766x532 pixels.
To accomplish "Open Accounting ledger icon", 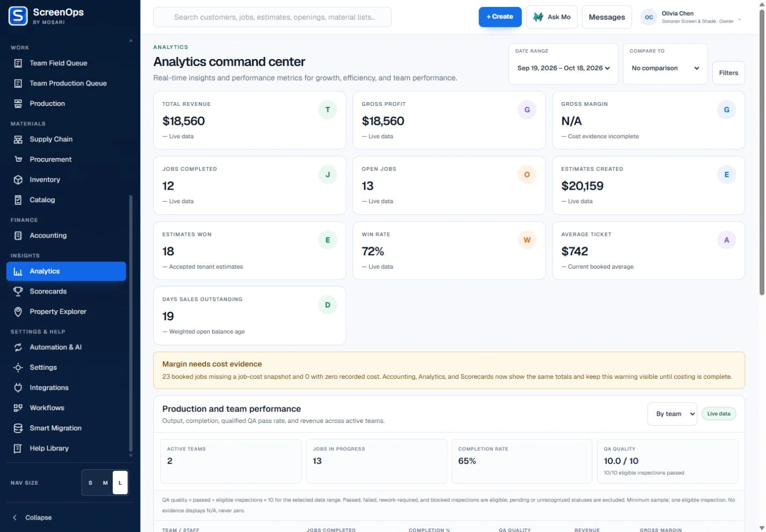I will [x=18, y=235].
